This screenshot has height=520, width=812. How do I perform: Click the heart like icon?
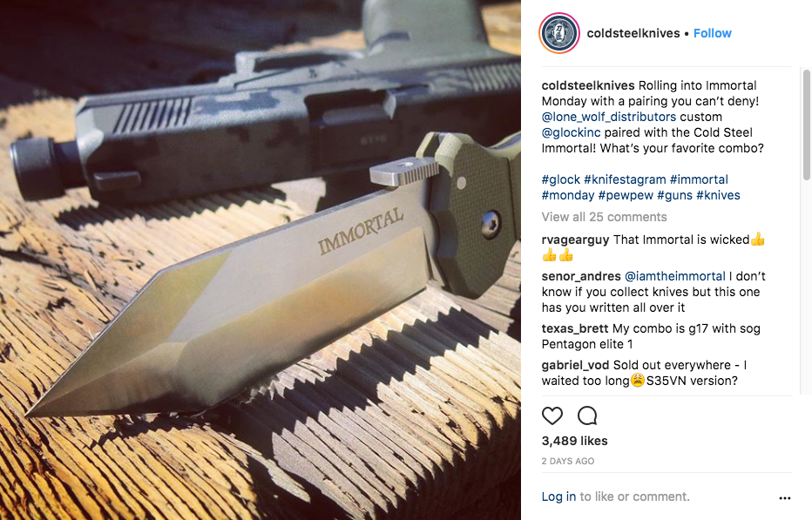(552, 415)
